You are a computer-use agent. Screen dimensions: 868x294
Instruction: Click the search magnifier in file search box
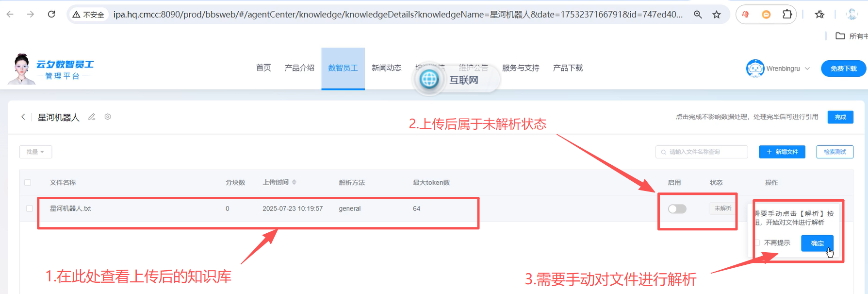tap(663, 152)
